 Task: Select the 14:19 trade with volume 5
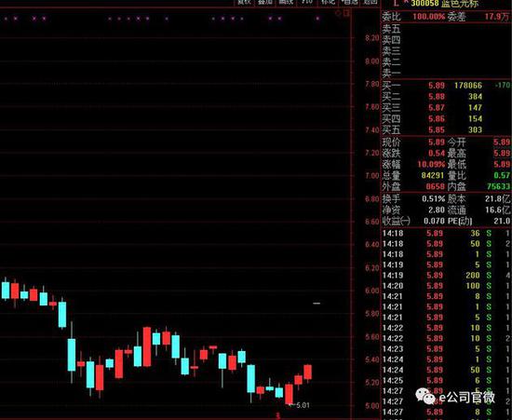coord(446,264)
